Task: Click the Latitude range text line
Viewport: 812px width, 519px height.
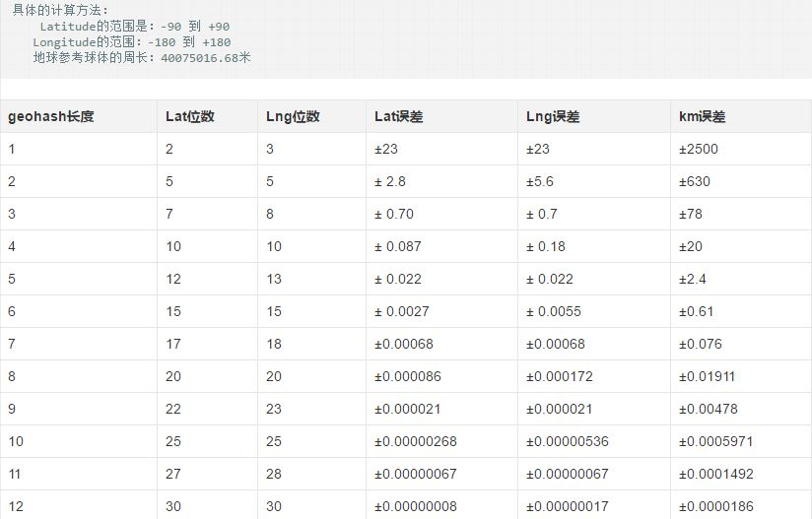Action: [134, 27]
